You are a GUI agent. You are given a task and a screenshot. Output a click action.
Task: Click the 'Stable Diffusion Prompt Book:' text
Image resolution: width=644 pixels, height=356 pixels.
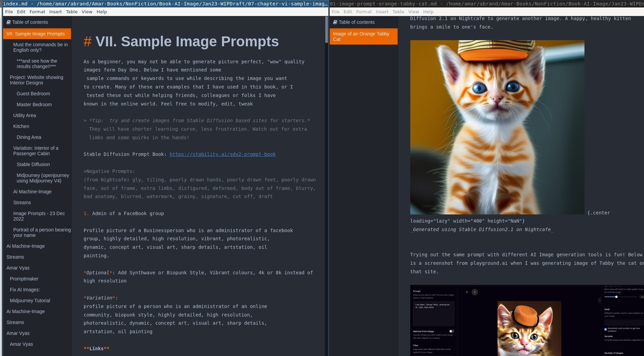click(125, 154)
